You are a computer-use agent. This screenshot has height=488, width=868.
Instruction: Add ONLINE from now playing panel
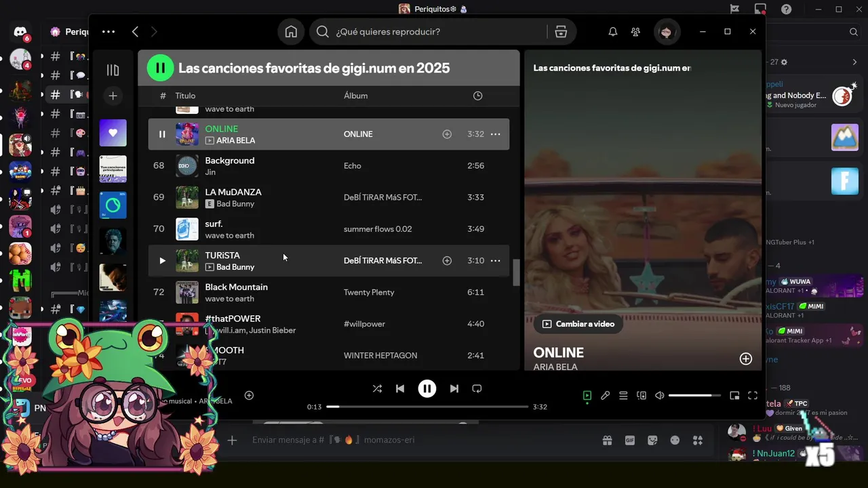[x=745, y=359]
